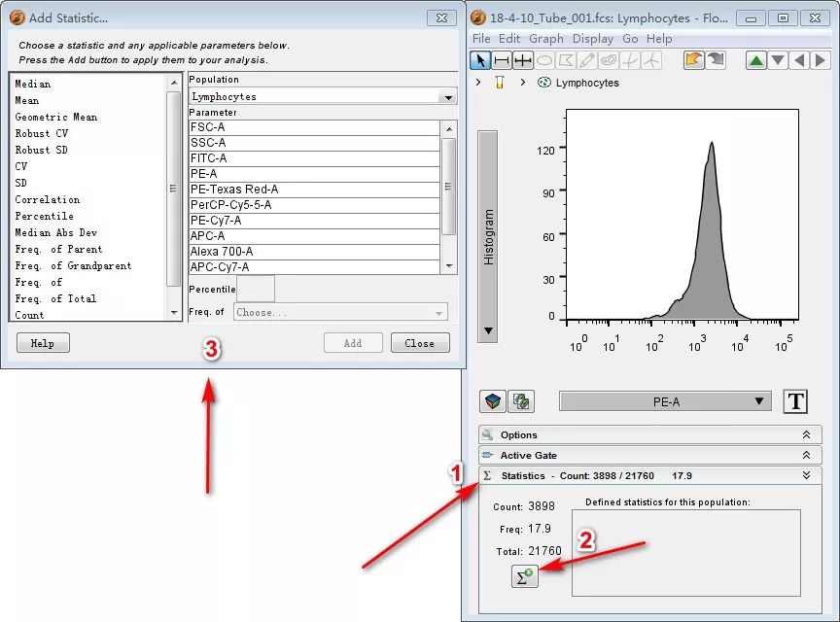
Task: Click the Close button in Add Statistic
Action: pyautogui.click(x=420, y=343)
